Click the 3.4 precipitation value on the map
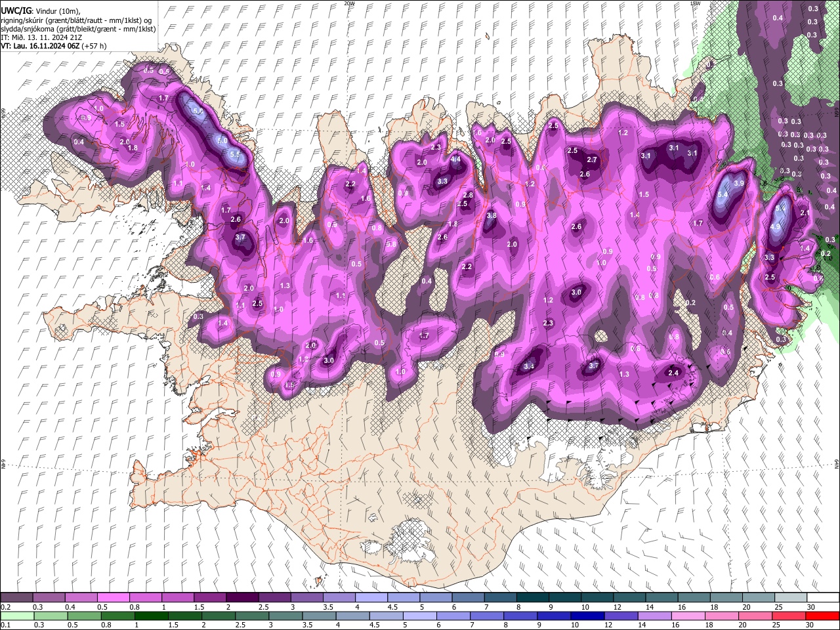This screenshot has height=630, width=840. point(530,366)
